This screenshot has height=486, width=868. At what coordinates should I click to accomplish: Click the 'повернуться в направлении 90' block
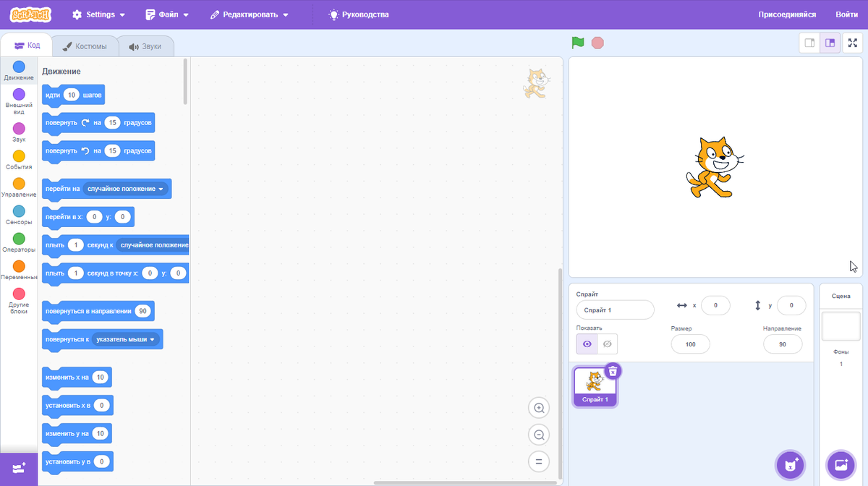pos(98,311)
